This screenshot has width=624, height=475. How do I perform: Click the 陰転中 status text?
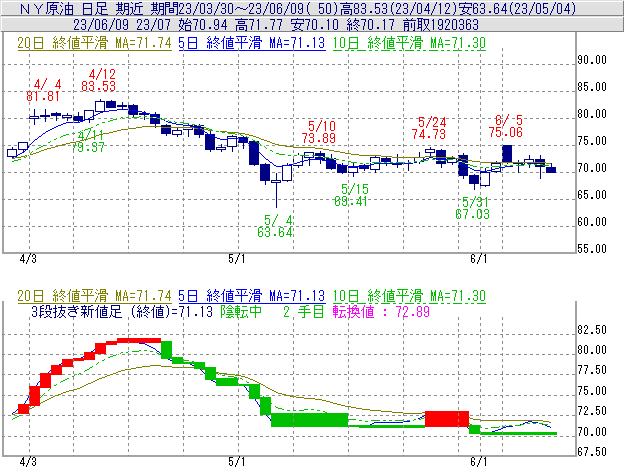tap(241, 311)
